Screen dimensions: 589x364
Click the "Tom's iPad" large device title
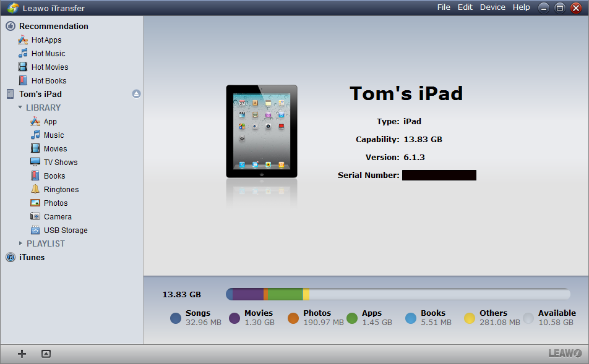[x=406, y=93]
